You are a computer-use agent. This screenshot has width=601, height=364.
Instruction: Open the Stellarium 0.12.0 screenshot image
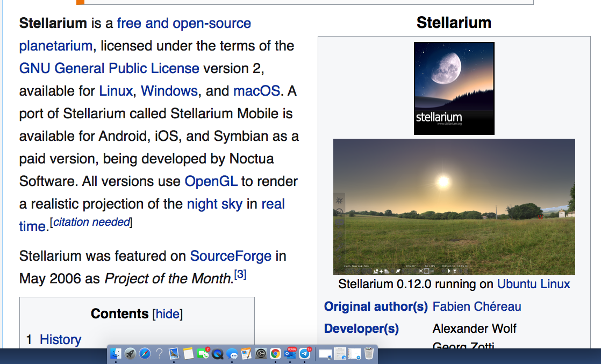(454, 206)
